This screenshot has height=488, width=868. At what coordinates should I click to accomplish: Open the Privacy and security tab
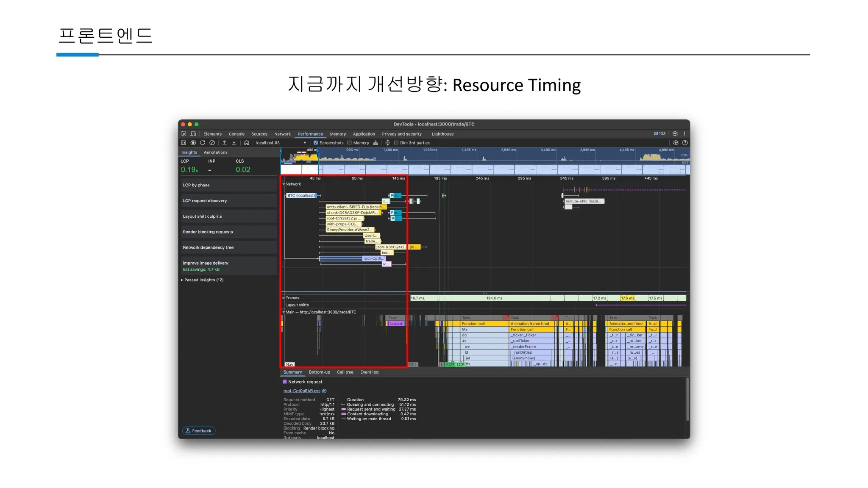pyautogui.click(x=402, y=134)
